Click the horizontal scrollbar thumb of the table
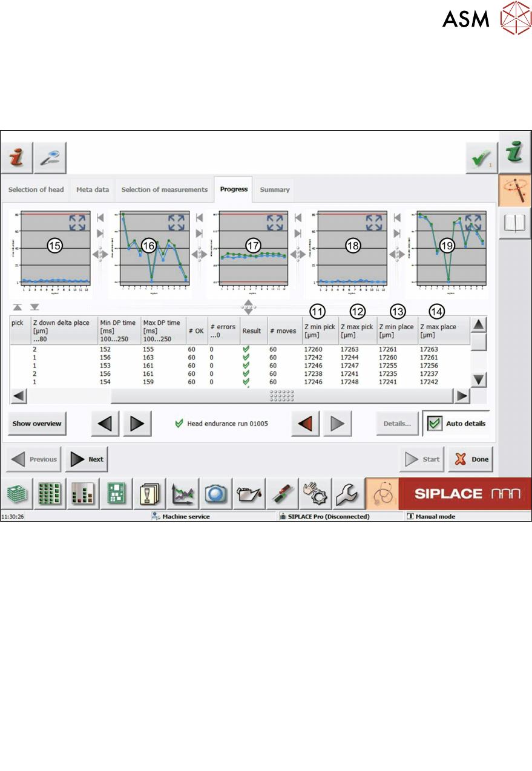This screenshot has width=532, height=771. click(281, 396)
